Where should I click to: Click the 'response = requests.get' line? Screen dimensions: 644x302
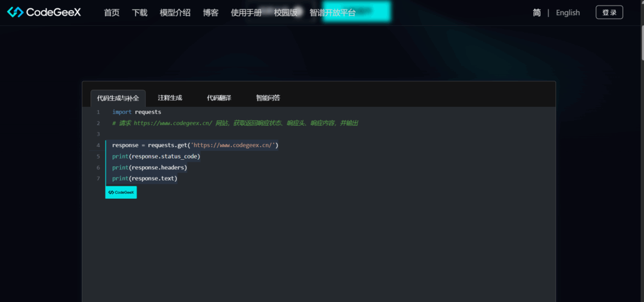[195, 145]
